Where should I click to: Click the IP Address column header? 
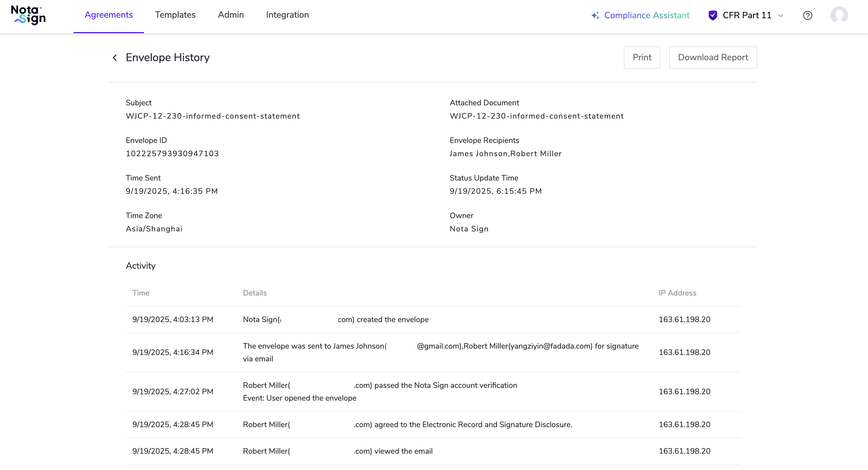point(677,293)
